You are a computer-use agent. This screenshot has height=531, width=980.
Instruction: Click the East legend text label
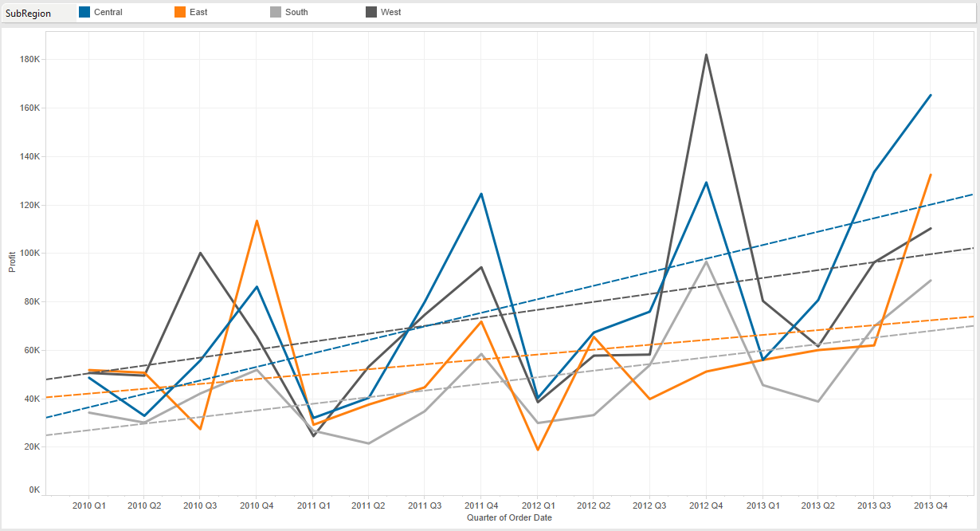(x=198, y=12)
